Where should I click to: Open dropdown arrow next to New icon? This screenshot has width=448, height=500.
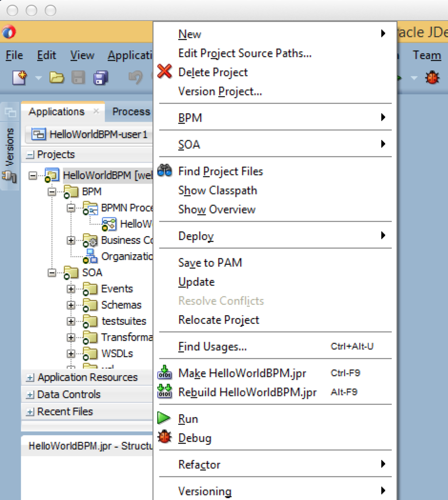[x=38, y=78]
